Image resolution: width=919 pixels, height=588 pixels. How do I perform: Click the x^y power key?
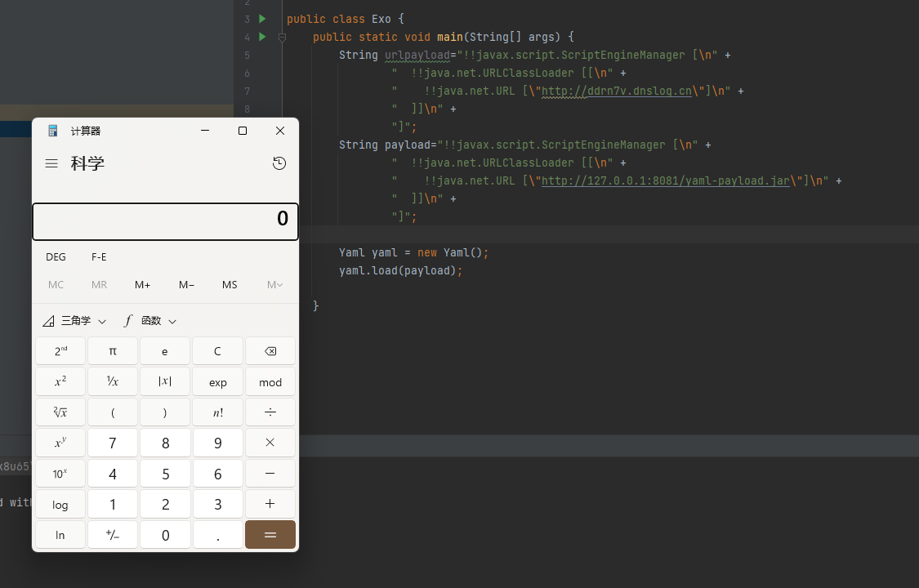point(60,443)
